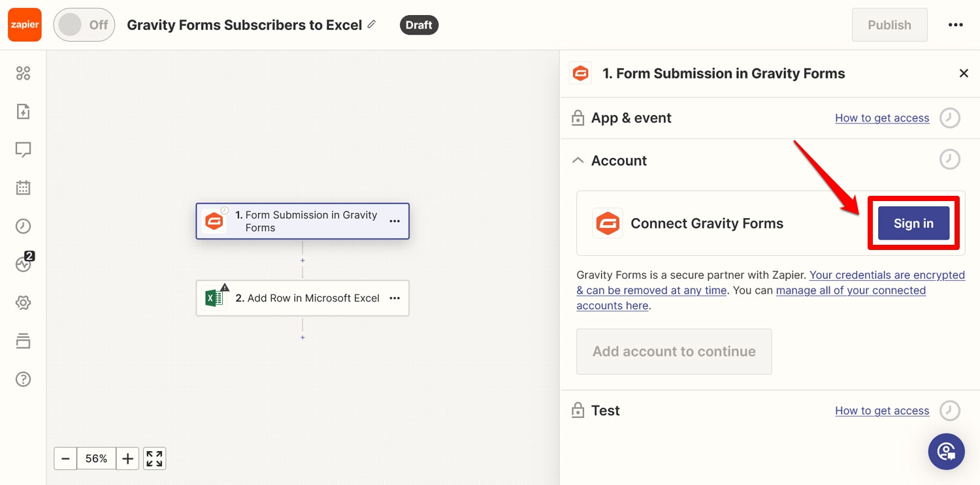980x485 pixels.
Task: Close the step editor panel
Action: [x=964, y=73]
